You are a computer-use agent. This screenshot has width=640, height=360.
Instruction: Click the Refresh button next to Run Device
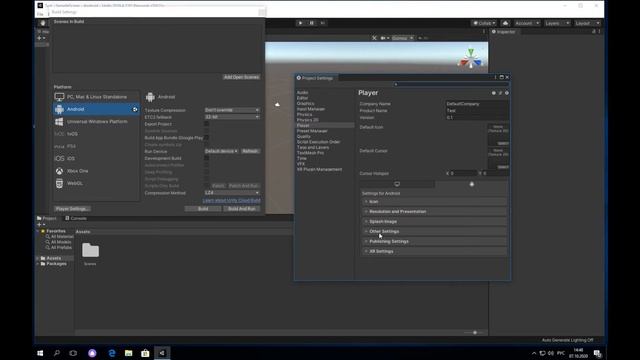[250, 151]
